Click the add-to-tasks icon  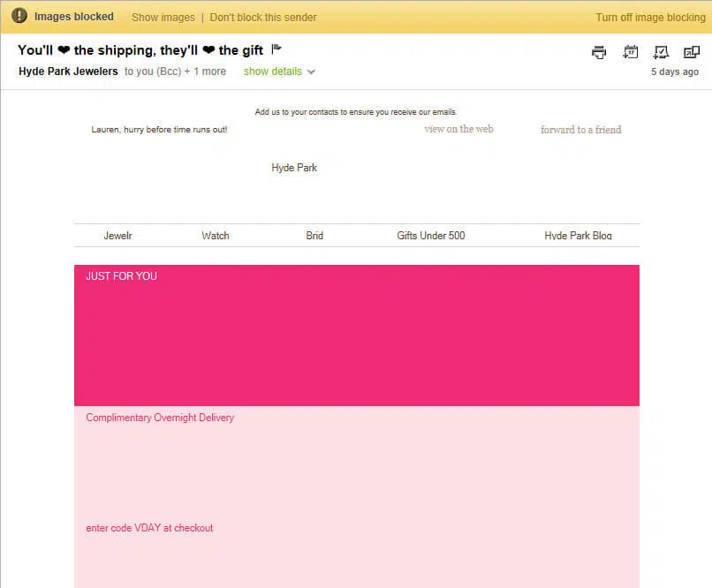661,52
